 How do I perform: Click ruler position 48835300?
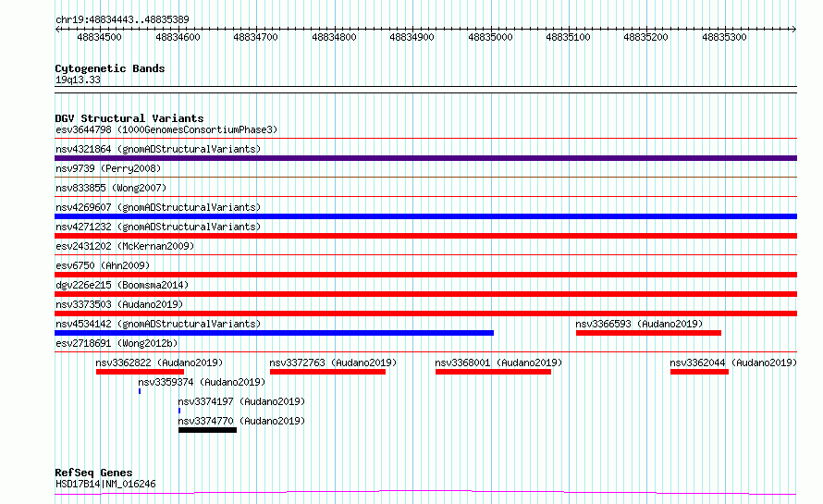click(x=724, y=37)
